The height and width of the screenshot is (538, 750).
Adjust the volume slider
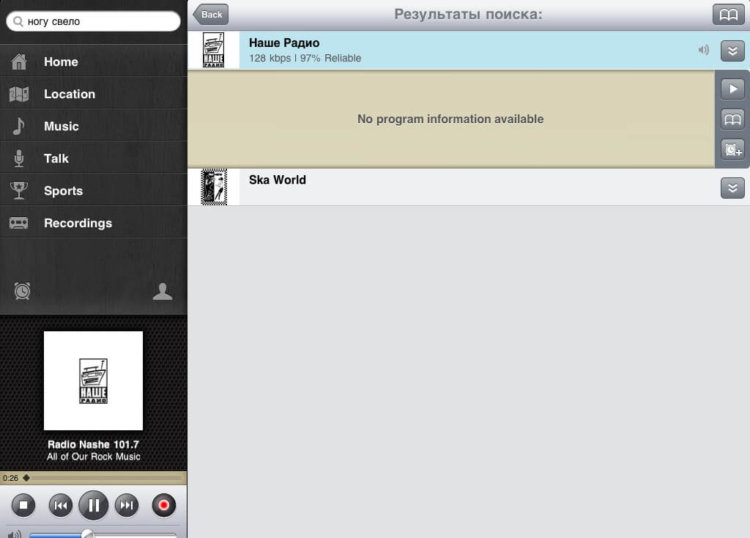tap(103, 535)
